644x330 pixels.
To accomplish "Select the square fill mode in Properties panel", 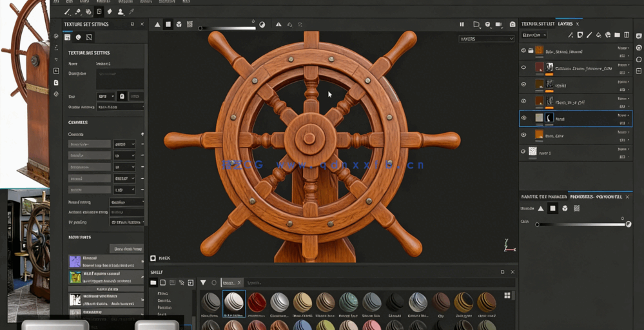I will (x=553, y=209).
